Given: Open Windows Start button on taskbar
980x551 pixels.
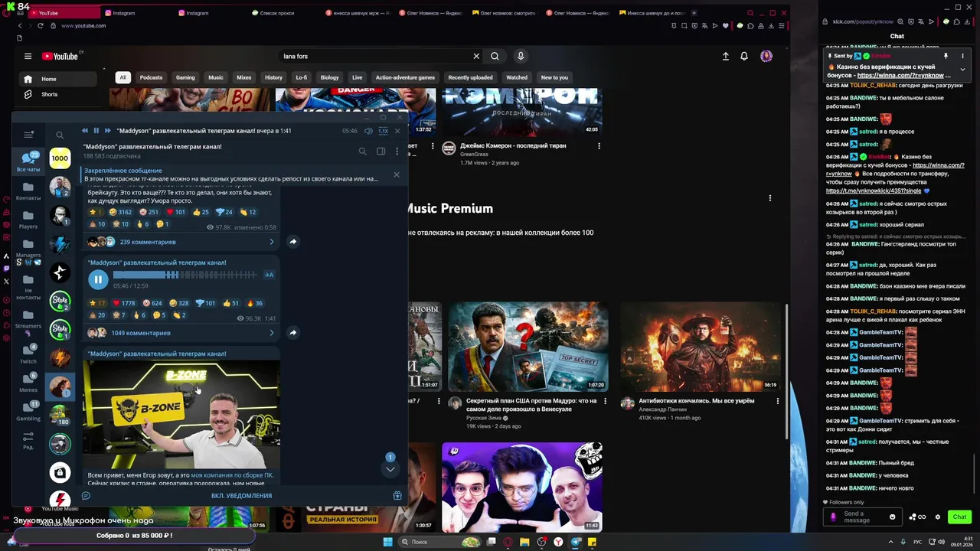Looking at the screenshot, I should click(x=387, y=542).
